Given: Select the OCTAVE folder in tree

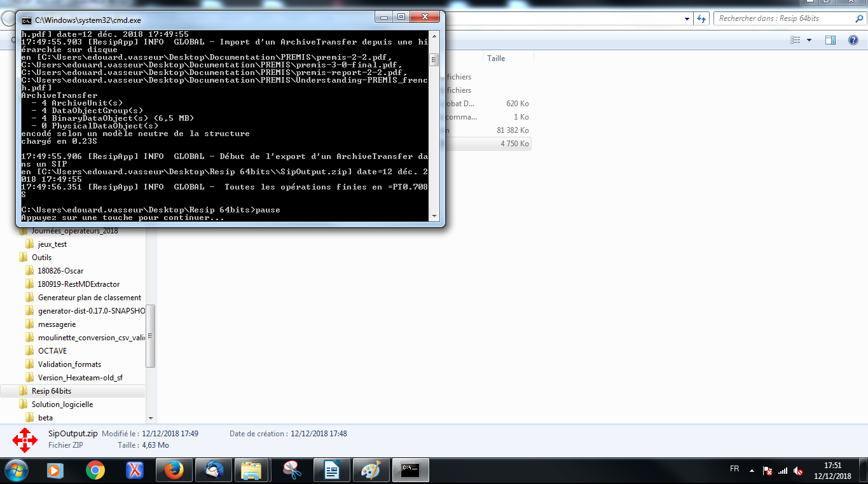Looking at the screenshot, I should [52, 351].
